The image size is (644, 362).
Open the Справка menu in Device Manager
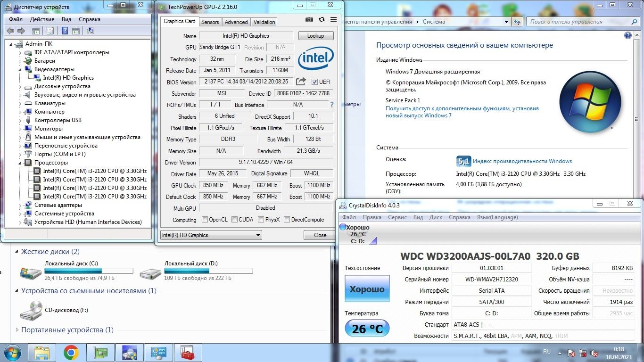pos(90,19)
